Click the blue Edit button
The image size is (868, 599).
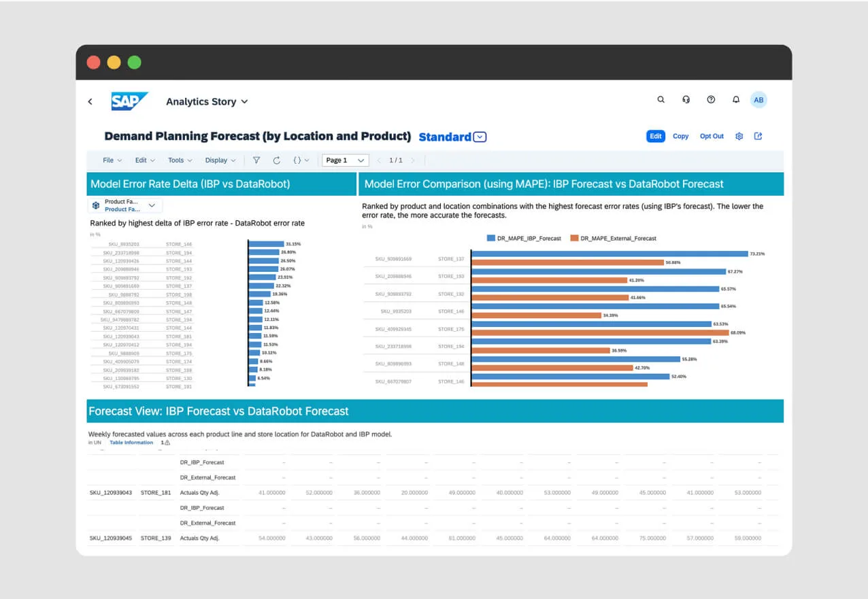pyautogui.click(x=655, y=136)
